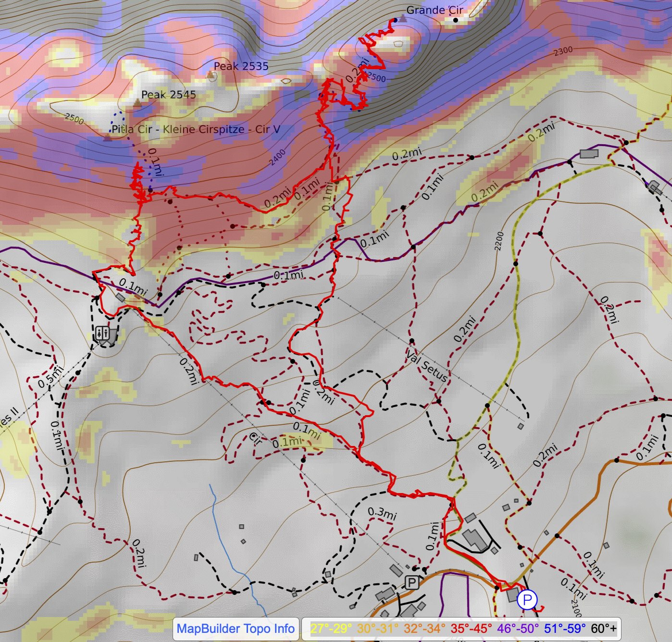Click the Grande Cir peak name label
The image size is (672, 642).
[435, 10]
